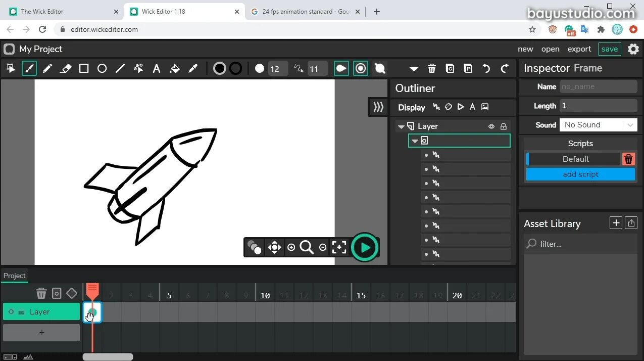Add a new asset with plus icon
Viewport: 644px width, 361px height.
point(616,223)
